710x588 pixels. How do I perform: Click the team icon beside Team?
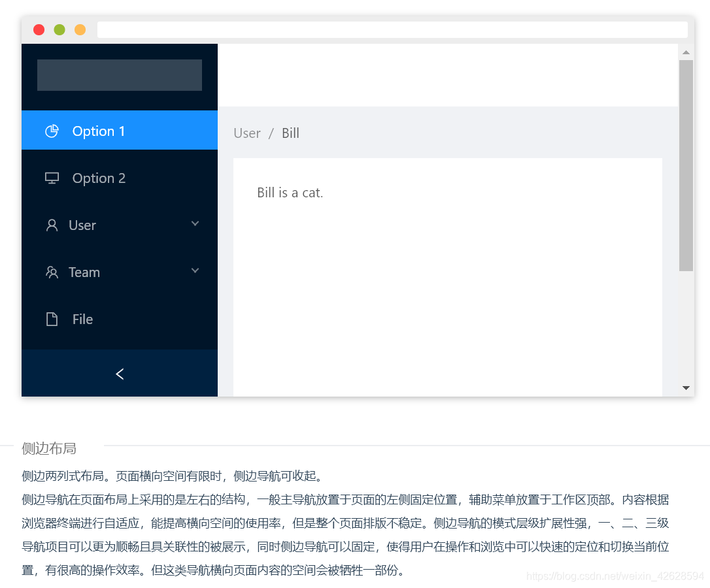click(x=52, y=272)
